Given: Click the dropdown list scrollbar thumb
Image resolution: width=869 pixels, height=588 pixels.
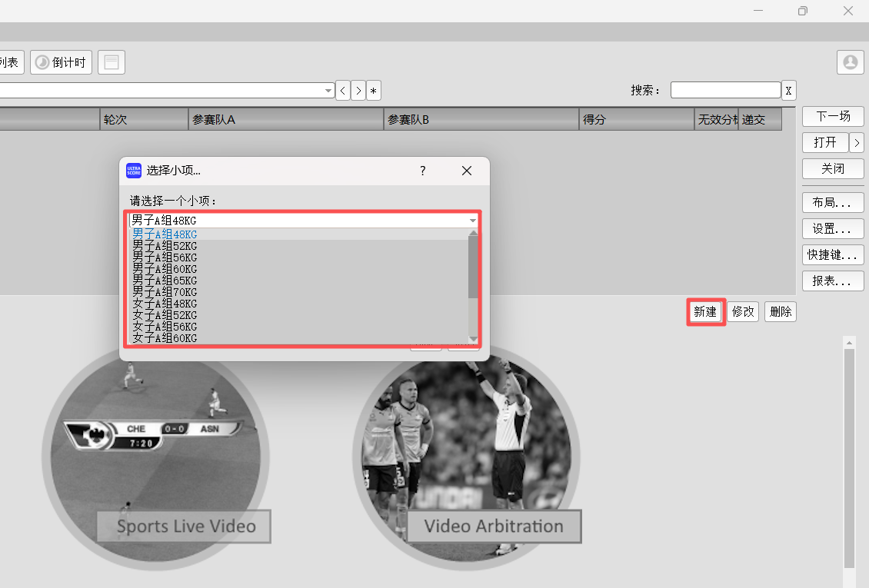Looking at the screenshot, I should (x=472, y=267).
